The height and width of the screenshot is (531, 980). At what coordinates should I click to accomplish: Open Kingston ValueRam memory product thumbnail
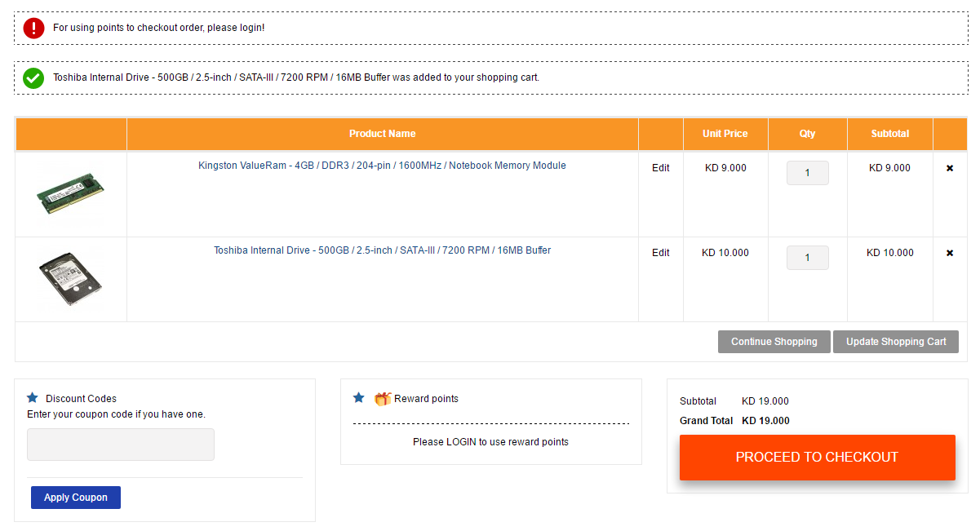(x=70, y=194)
